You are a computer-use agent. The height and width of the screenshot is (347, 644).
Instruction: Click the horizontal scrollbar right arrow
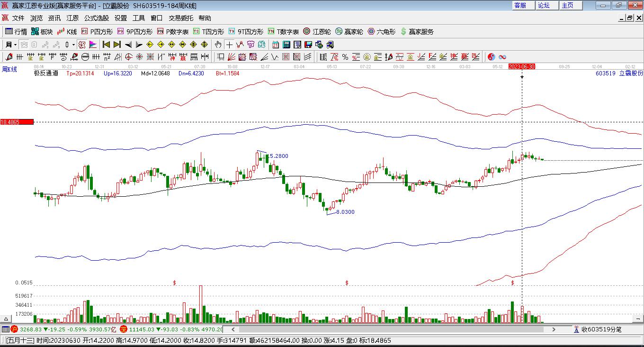point(554,329)
